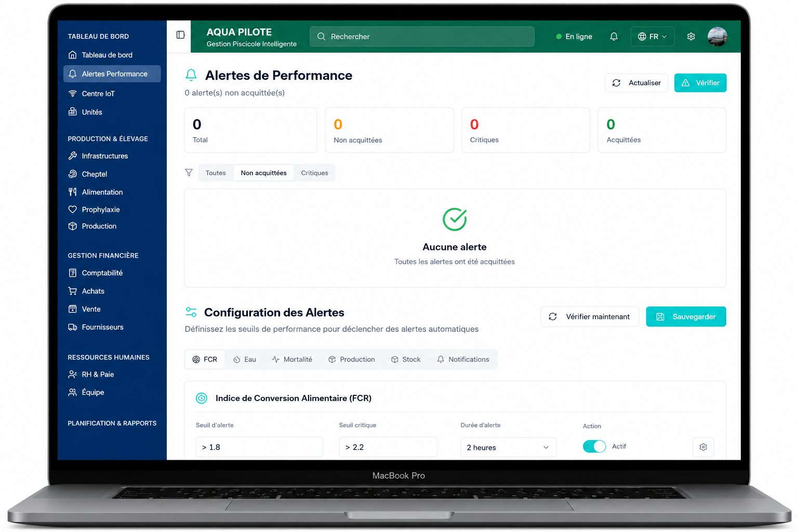This screenshot has height=532, width=798.
Task: Switch to the Mortalité configuration tab
Action: 292,360
